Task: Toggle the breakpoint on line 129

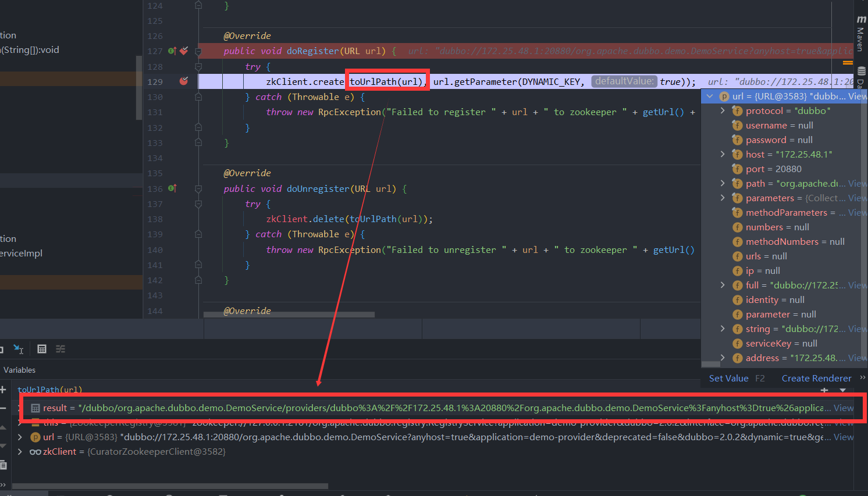Action: (184, 81)
